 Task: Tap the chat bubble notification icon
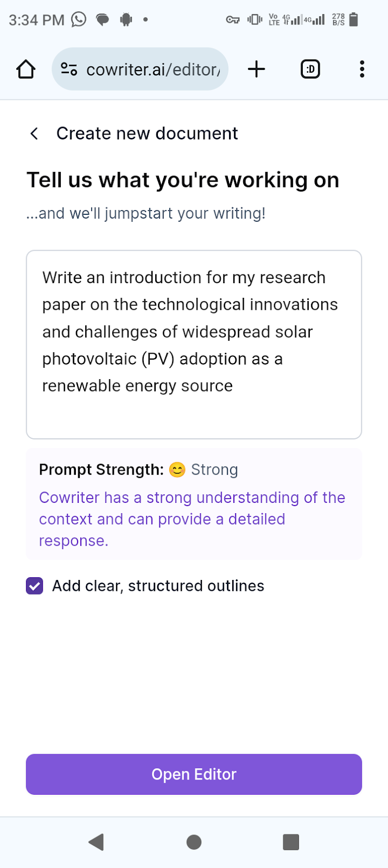point(102,20)
